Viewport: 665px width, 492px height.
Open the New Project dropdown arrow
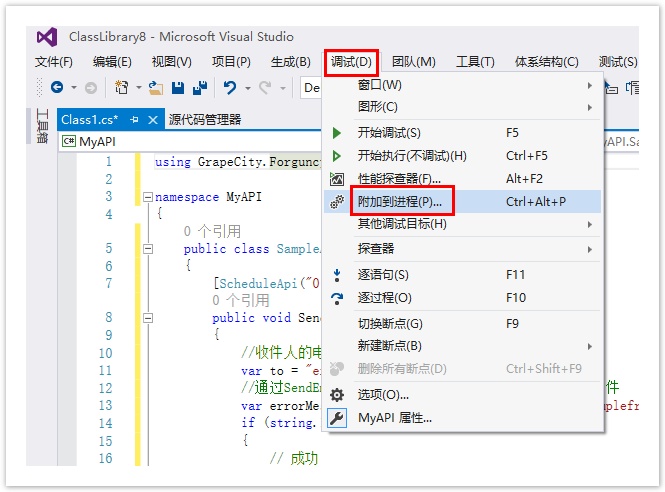point(138,88)
